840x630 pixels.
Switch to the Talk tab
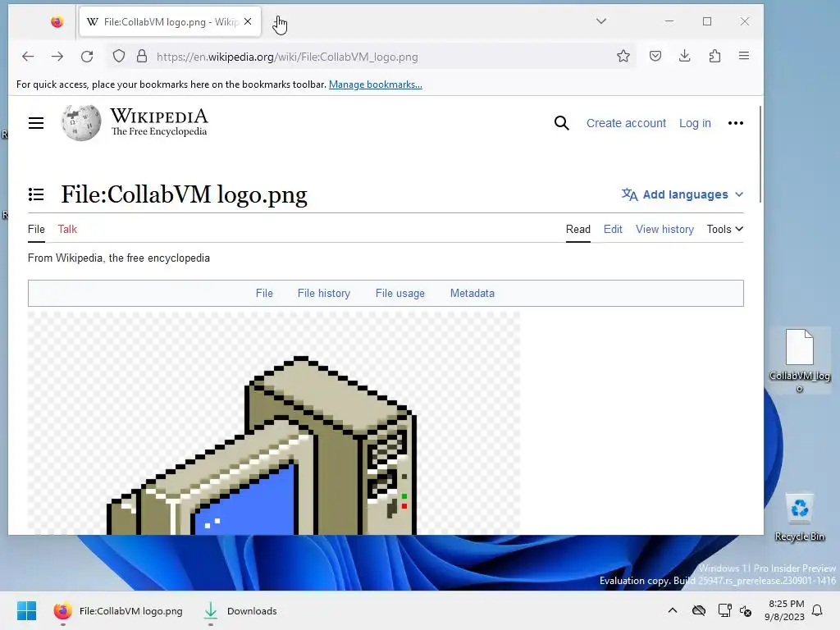point(67,230)
